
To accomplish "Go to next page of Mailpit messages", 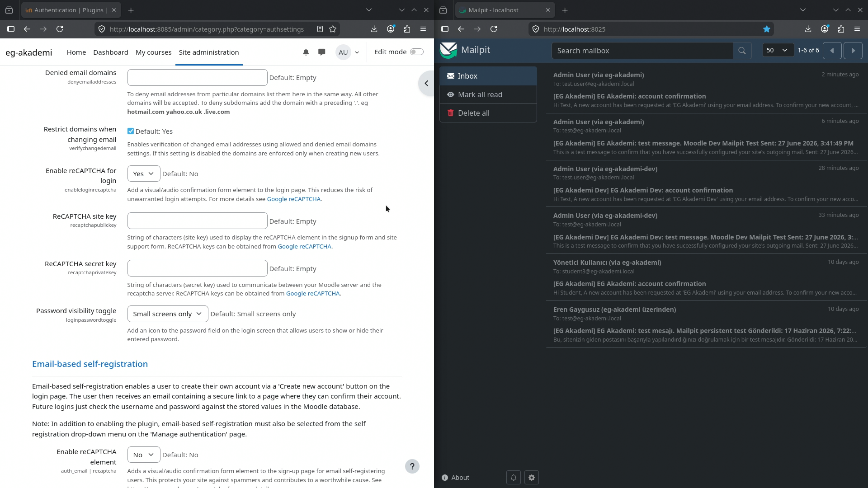I will (x=853, y=51).
